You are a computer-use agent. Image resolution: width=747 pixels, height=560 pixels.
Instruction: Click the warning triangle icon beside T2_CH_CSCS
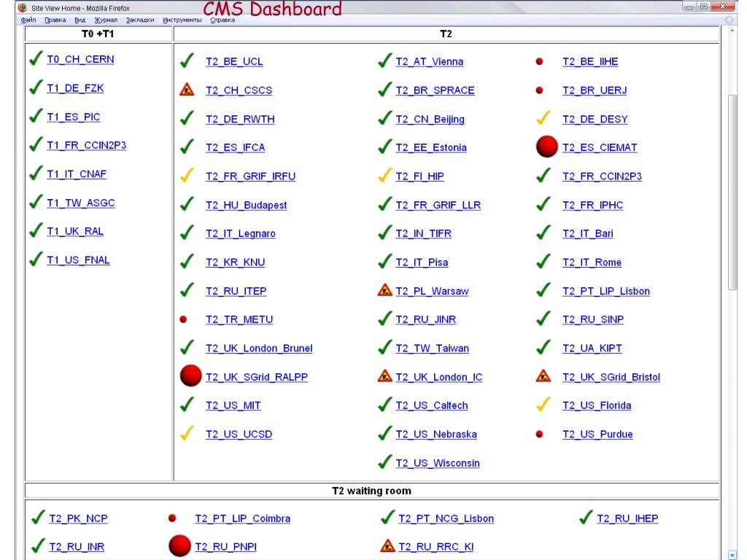pos(187,89)
